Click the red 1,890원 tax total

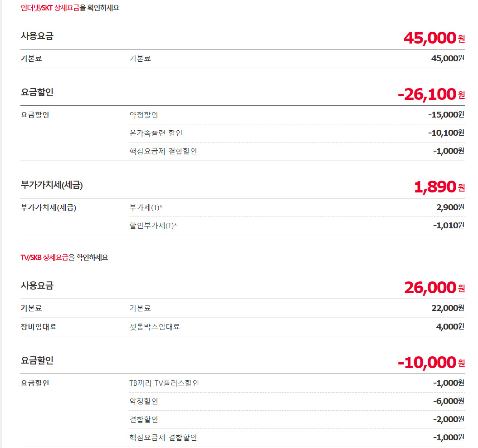click(439, 187)
